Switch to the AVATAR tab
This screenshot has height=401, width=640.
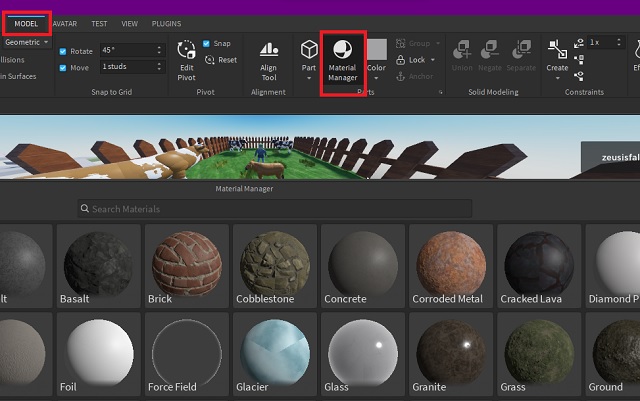64,23
